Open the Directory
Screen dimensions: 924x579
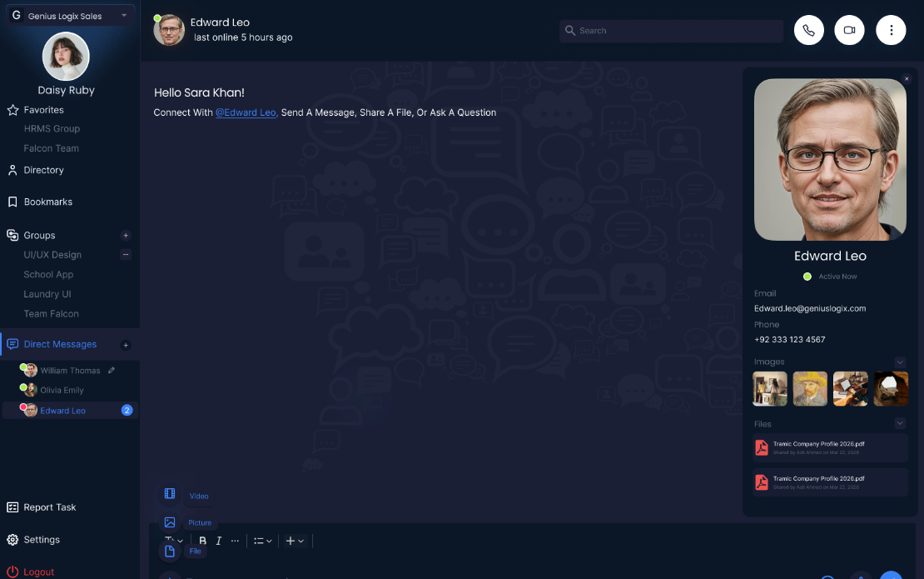[36, 170]
